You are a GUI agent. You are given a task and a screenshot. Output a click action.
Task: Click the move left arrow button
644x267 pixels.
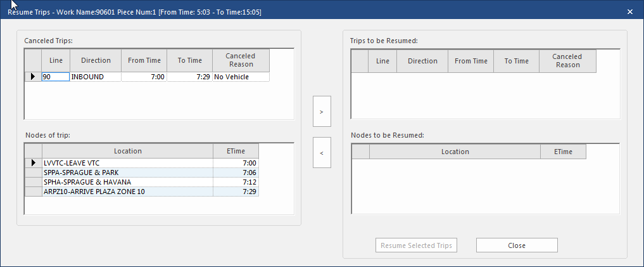[x=322, y=153]
